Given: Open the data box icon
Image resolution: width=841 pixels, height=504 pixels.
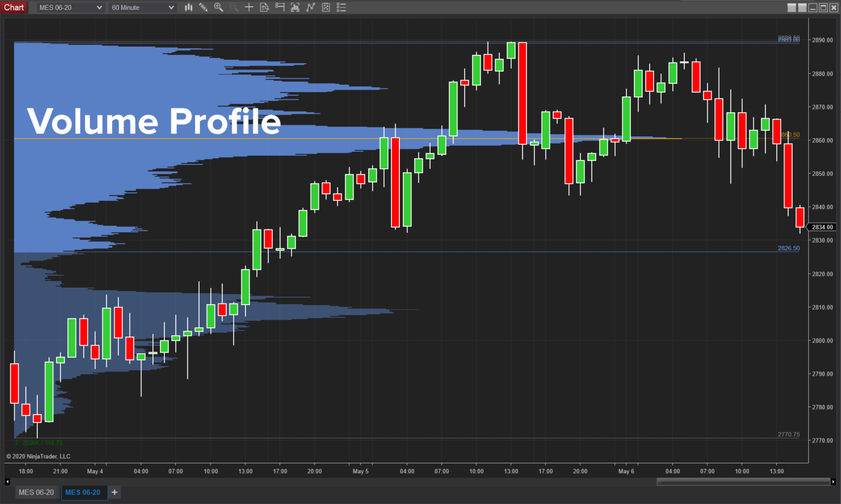Looking at the screenshot, I should (x=264, y=7).
